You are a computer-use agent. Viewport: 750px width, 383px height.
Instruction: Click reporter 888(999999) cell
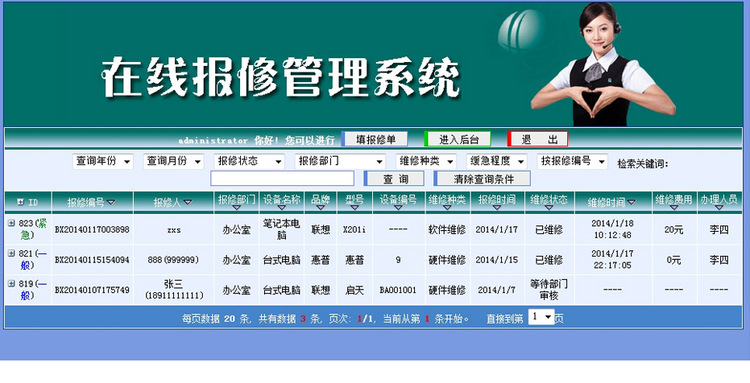tap(174, 260)
